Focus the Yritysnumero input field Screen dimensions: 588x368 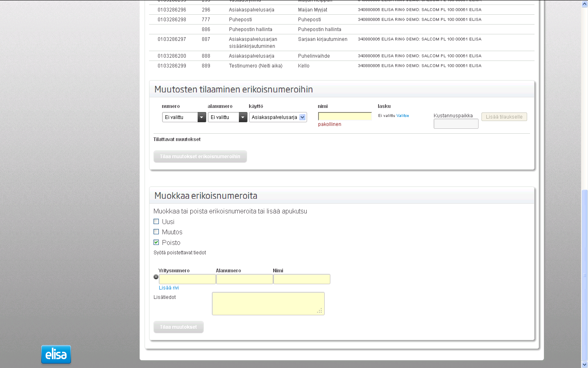coord(187,279)
